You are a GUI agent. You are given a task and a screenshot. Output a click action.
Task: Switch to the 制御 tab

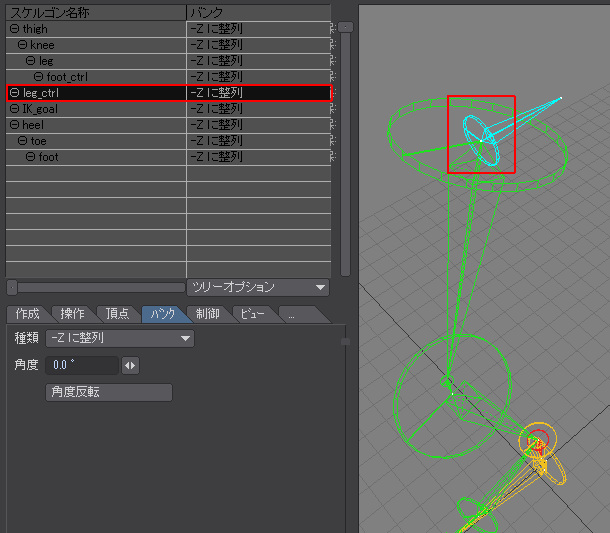(x=208, y=314)
